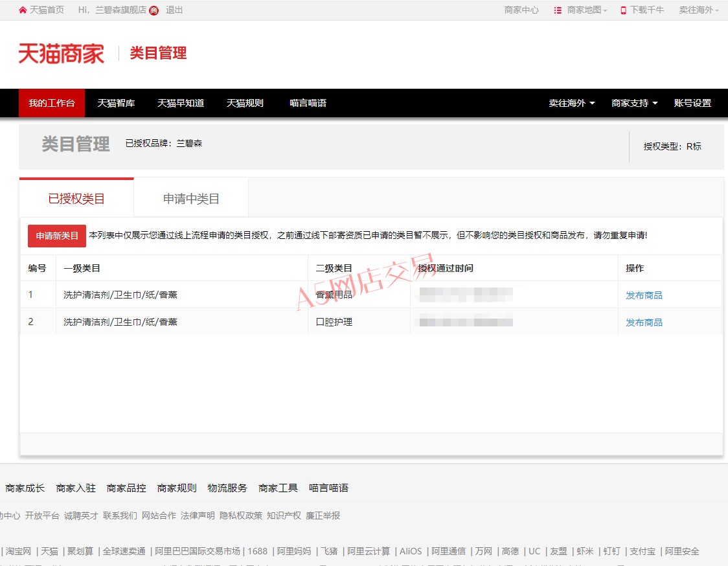This screenshot has height=566, width=728.
Task: Open 天猫早知道 navigation item
Action: [x=181, y=103]
